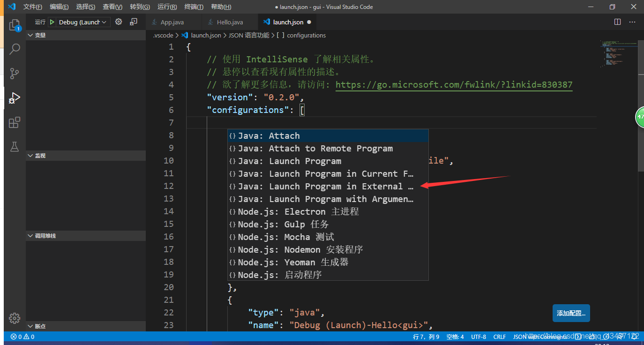The image size is (644, 345).
Task: Open the Manage gear at sidebar bottom
Action: [x=15, y=317]
